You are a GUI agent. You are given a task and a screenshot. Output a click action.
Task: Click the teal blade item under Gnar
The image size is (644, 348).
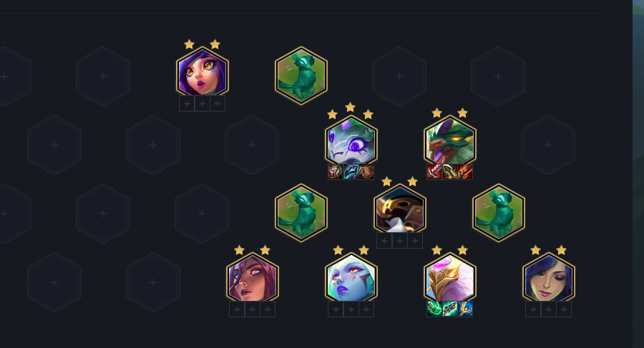pos(351,171)
